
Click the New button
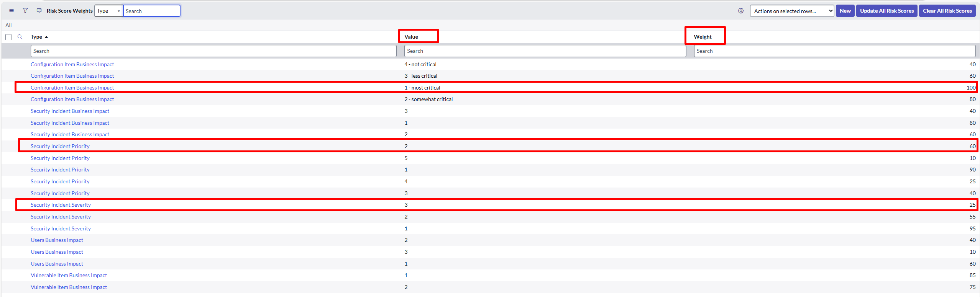click(845, 11)
